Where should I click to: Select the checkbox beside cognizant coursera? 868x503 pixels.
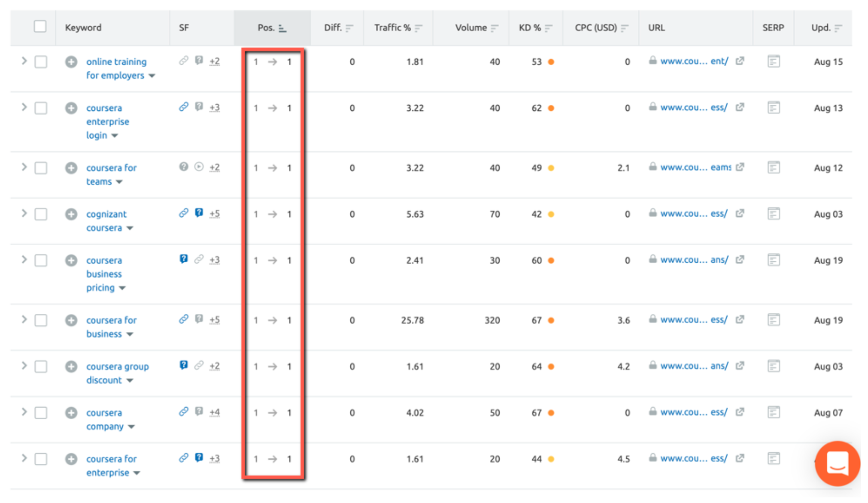tap(41, 214)
